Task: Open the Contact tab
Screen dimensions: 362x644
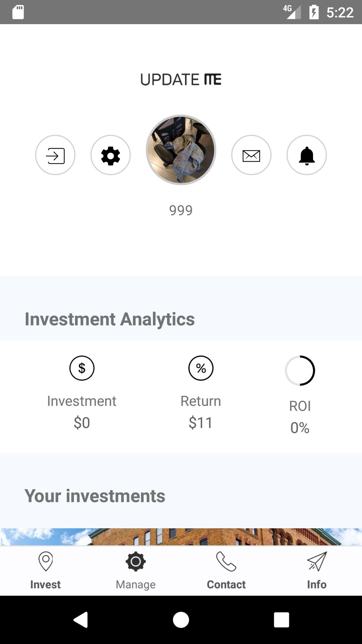Action: click(x=226, y=571)
